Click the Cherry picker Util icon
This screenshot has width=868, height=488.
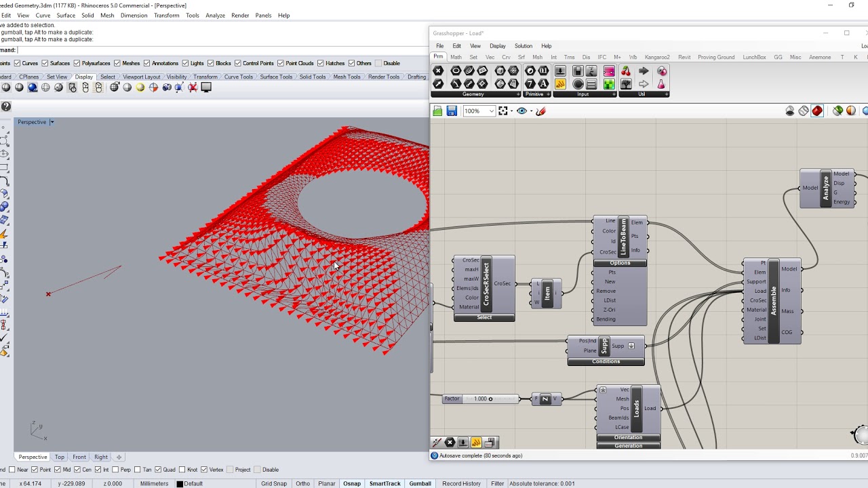tap(625, 71)
